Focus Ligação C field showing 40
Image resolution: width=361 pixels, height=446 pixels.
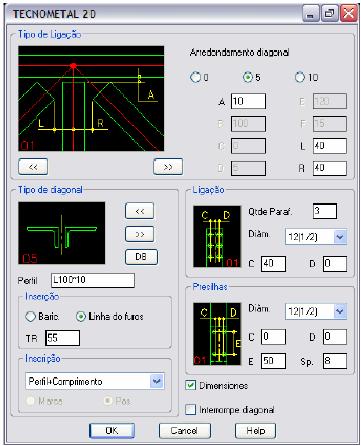click(273, 264)
